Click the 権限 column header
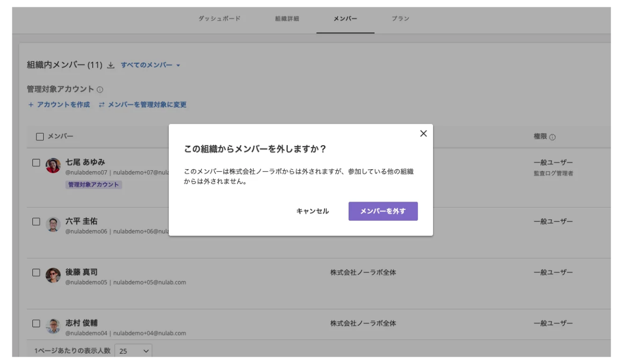Screen dimensions: 623x364 540,137
